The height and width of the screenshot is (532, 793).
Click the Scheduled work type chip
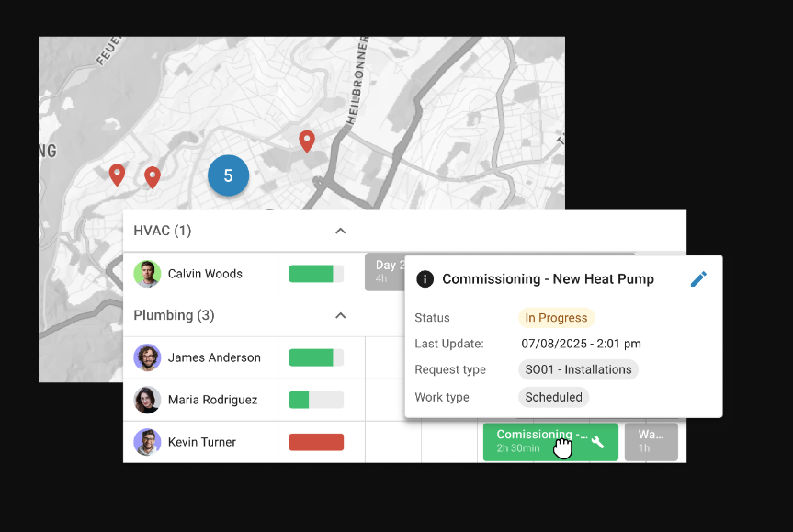[553, 397]
